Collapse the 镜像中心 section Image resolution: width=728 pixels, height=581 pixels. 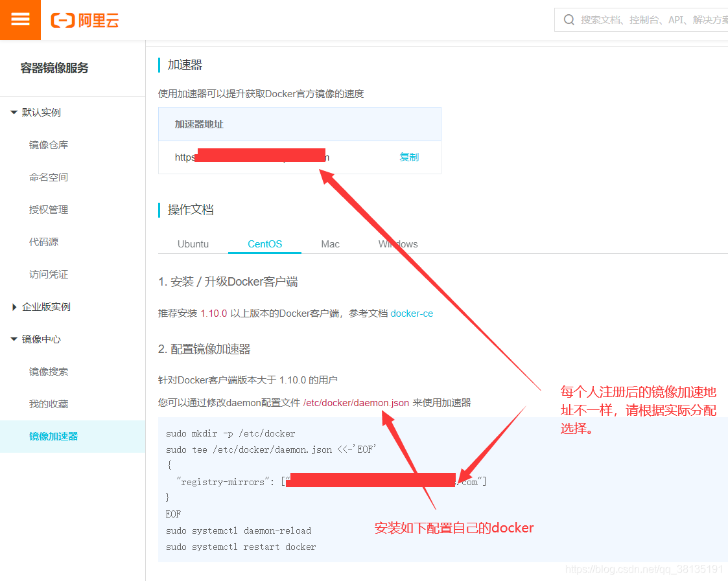[x=13, y=339]
